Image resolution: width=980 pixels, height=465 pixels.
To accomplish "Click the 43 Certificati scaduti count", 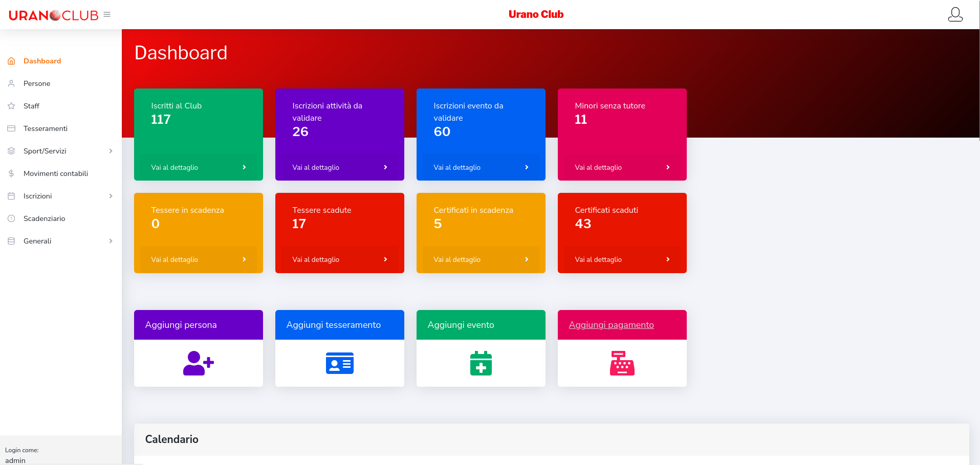I will point(583,224).
